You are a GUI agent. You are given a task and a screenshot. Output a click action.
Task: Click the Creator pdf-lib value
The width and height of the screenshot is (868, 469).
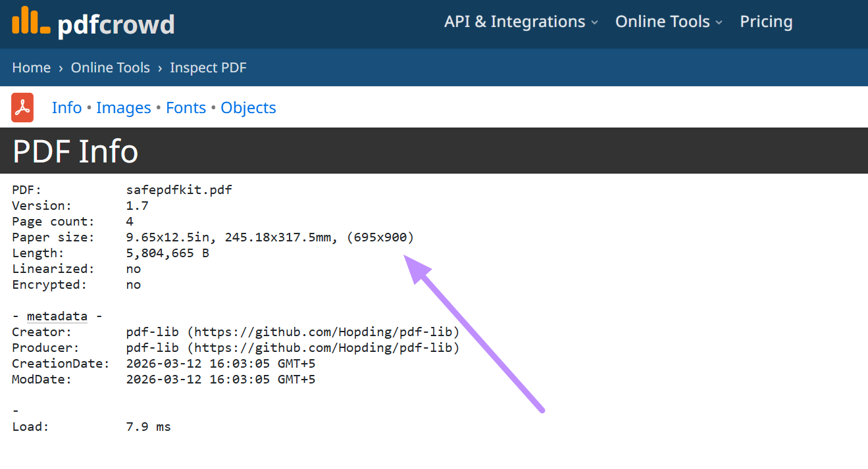pos(293,332)
